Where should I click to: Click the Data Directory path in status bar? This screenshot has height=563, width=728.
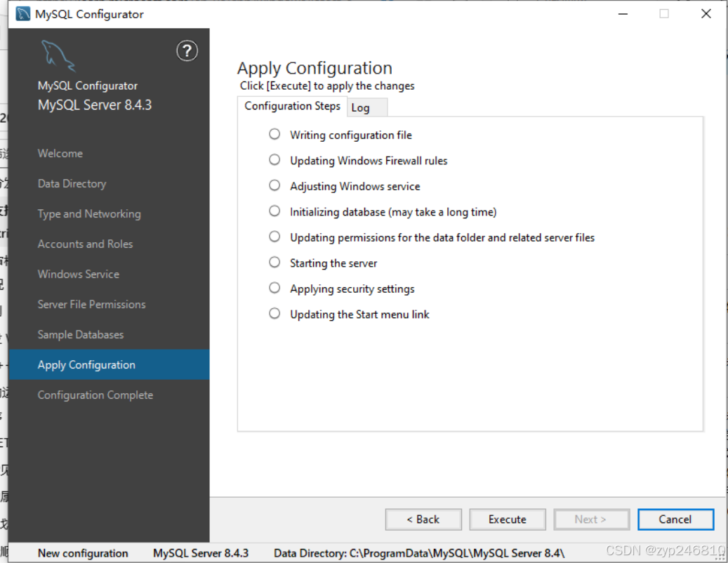pos(419,553)
